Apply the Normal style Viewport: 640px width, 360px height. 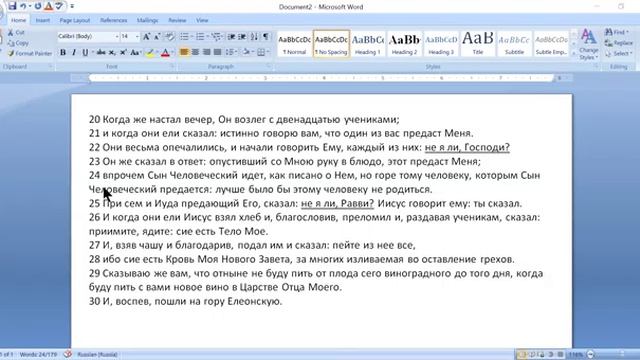[x=294, y=44]
